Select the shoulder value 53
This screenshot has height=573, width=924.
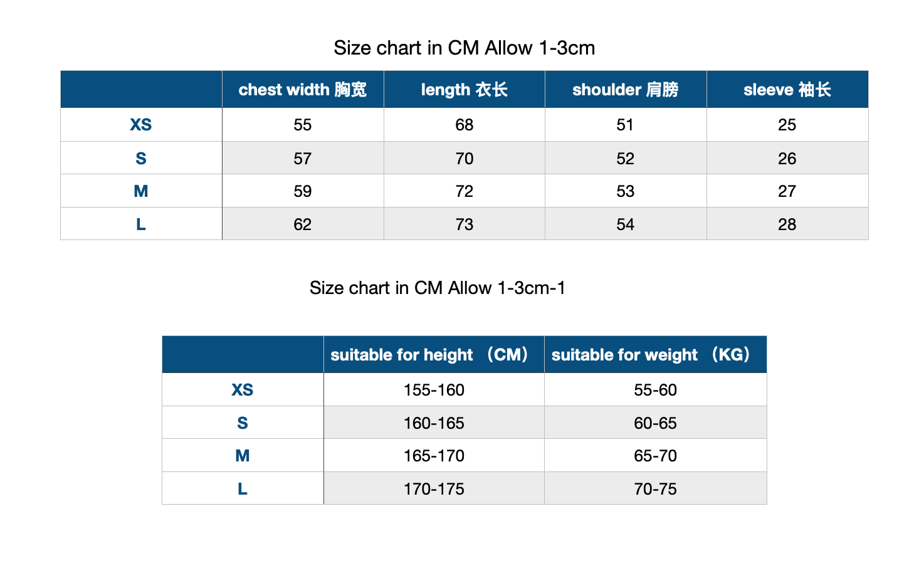626,191
